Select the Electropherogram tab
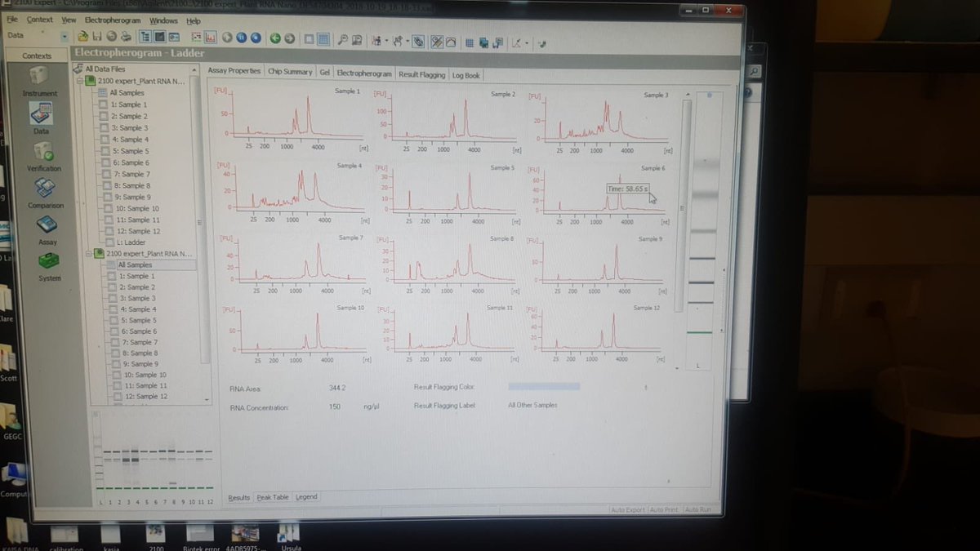Screen dimensions: 980x551 pyautogui.click(x=364, y=73)
